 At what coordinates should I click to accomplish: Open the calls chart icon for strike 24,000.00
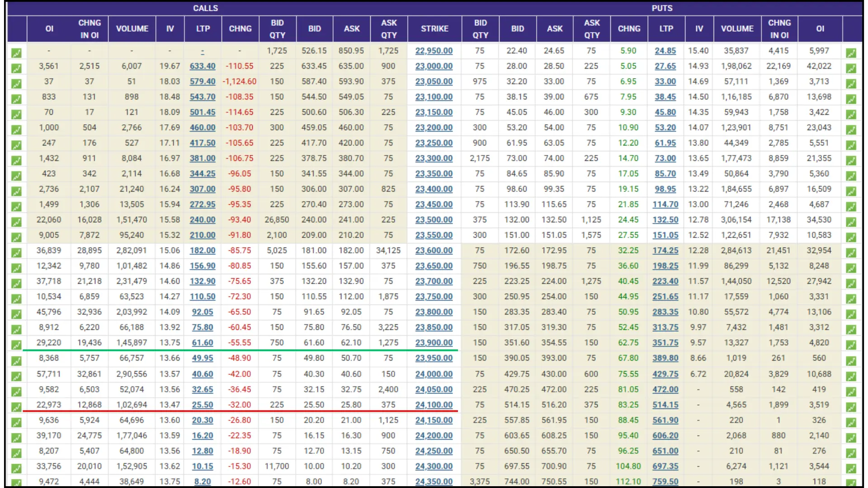(16, 376)
